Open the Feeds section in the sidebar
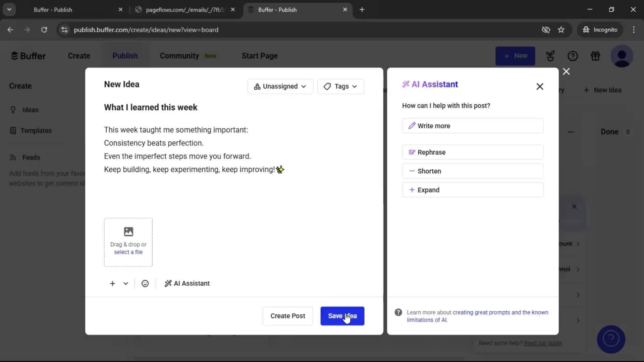Image resolution: width=644 pixels, height=362 pixels. (31, 157)
